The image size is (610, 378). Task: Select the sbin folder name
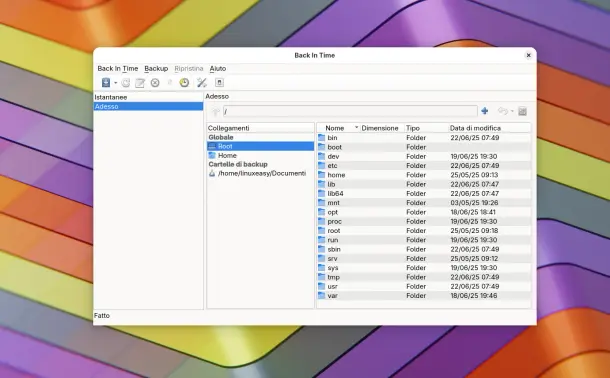(334, 249)
